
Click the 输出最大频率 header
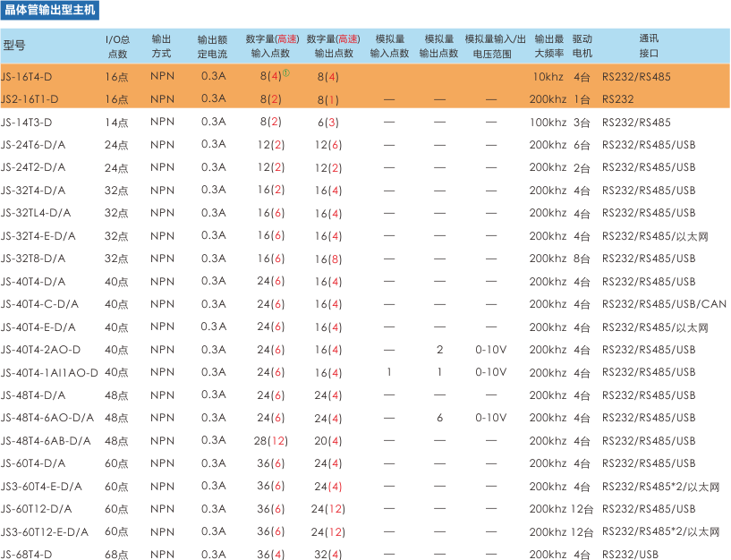(549, 47)
